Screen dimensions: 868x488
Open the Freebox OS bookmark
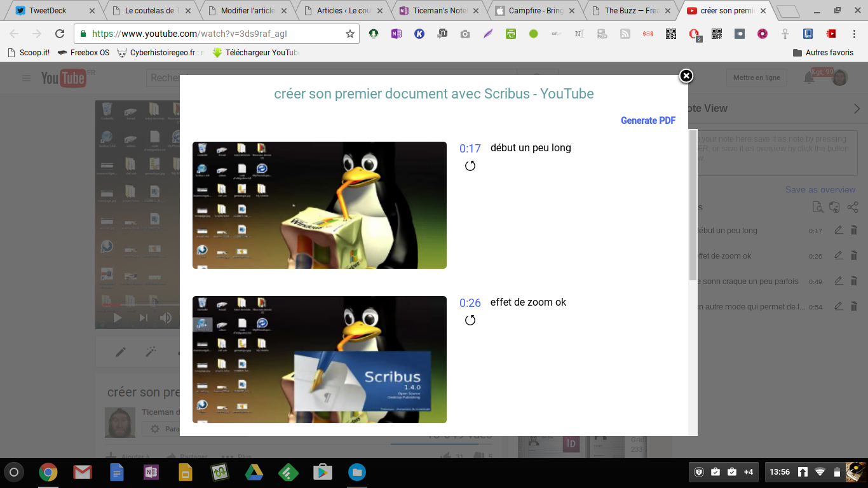[83, 53]
